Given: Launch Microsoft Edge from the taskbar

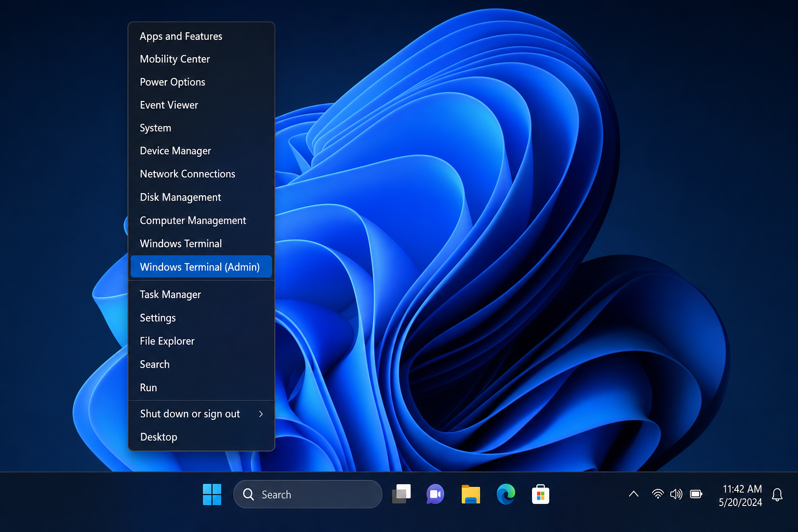Looking at the screenshot, I should click(x=506, y=494).
